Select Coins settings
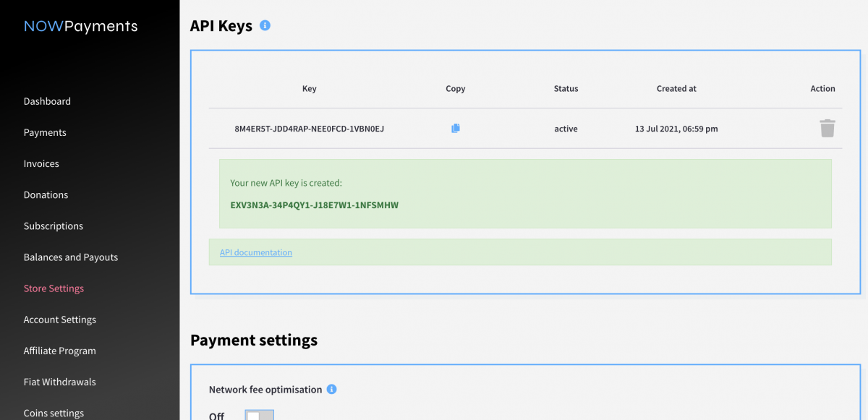The image size is (868, 420). tap(54, 412)
